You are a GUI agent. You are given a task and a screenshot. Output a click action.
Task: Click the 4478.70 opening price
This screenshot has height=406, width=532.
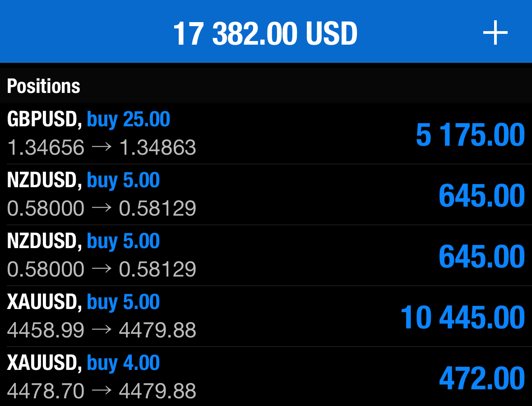click(x=46, y=391)
